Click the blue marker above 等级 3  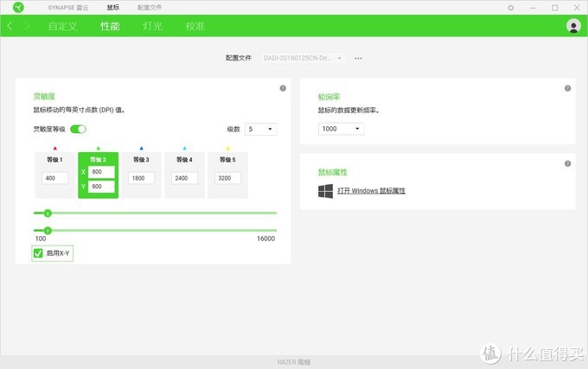(x=141, y=149)
